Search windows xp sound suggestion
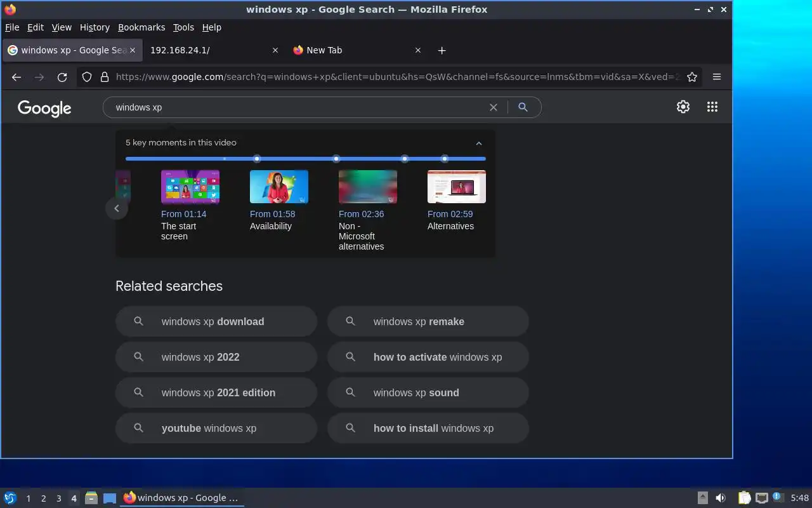This screenshot has width=812, height=508. [x=428, y=392]
